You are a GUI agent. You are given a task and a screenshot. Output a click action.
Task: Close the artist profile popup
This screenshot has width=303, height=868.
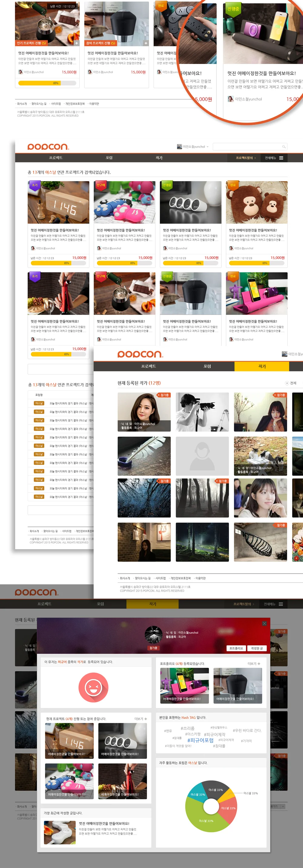pyautogui.click(x=264, y=623)
